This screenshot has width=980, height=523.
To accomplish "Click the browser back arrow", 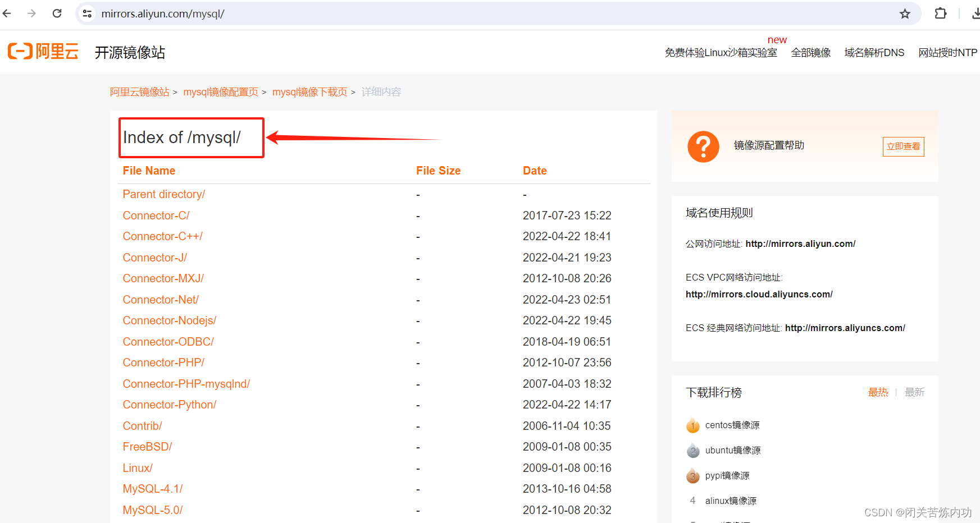I will click(7, 13).
